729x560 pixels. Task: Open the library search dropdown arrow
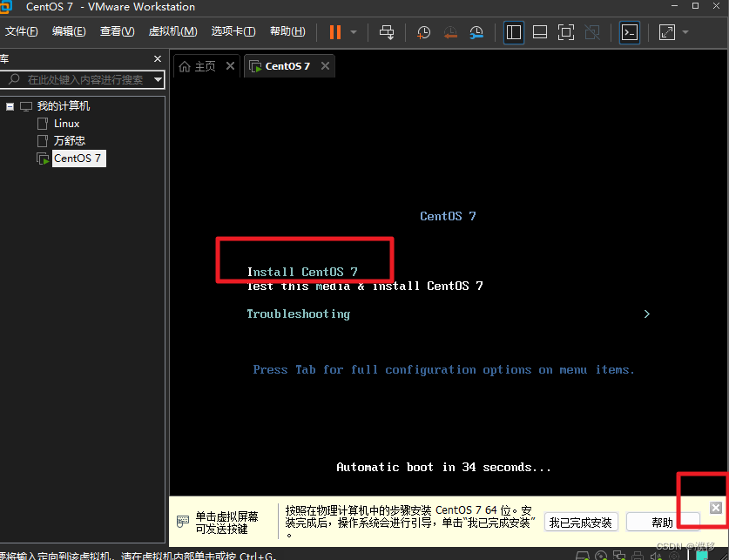158,79
